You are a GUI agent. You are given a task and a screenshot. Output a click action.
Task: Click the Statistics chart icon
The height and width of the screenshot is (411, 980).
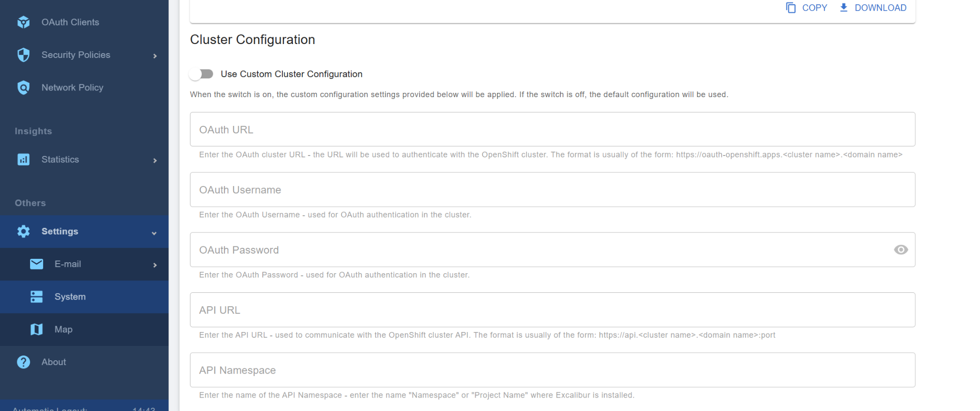click(x=23, y=159)
